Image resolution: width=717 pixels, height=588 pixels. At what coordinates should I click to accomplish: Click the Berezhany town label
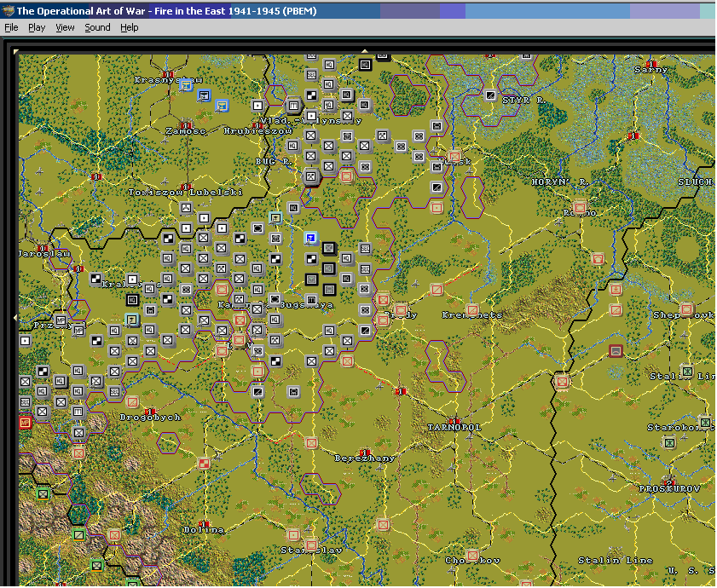pos(364,458)
